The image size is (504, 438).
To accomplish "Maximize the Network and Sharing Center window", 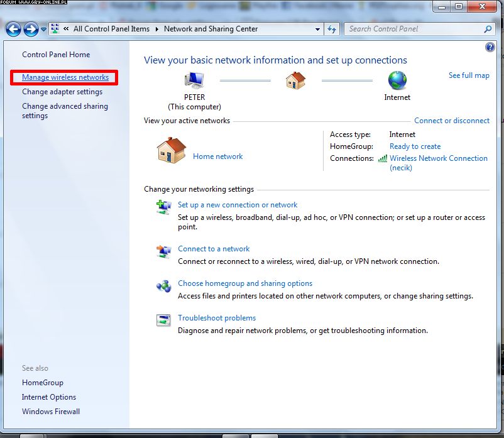I will (x=459, y=7).
